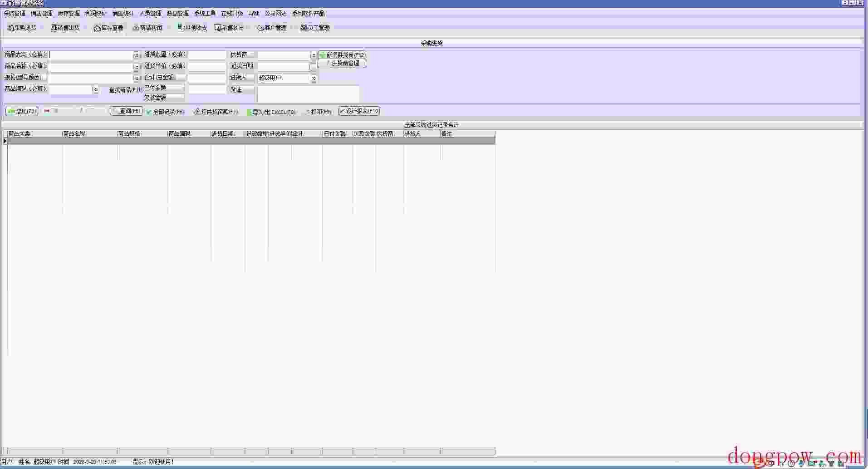This screenshot has width=868, height=469.
Task: Click the 查询(F5) search button
Action: pyautogui.click(x=126, y=111)
